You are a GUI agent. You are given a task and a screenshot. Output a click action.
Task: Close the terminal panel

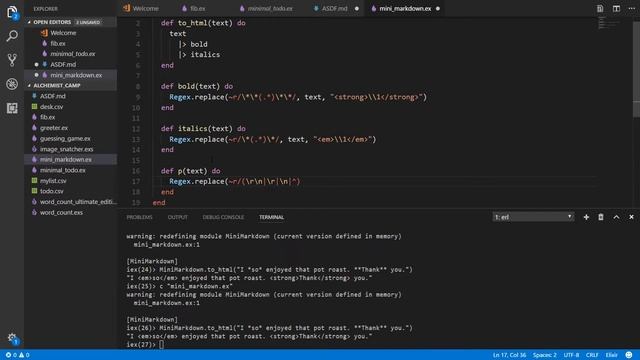tap(631, 217)
